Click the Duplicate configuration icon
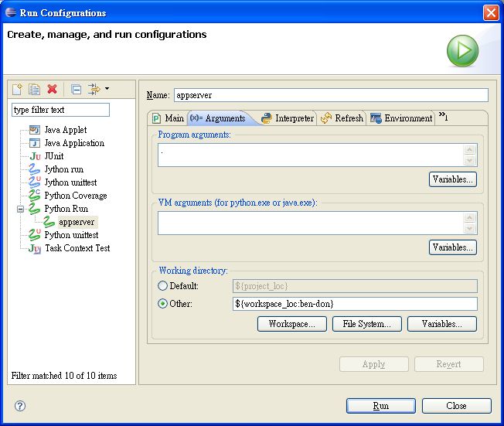The height and width of the screenshot is (426, 504). click(x=34, y=89)
